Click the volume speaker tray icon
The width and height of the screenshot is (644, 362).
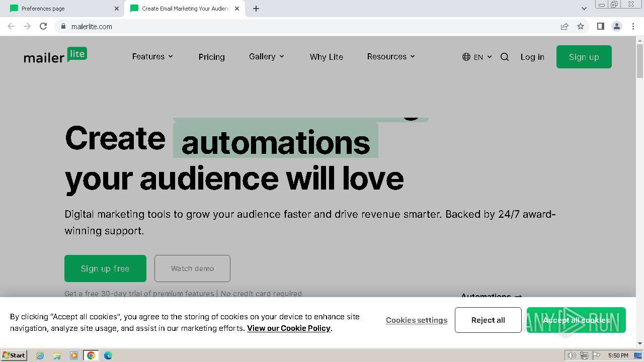pyautogui.click(x=572, y=355)
